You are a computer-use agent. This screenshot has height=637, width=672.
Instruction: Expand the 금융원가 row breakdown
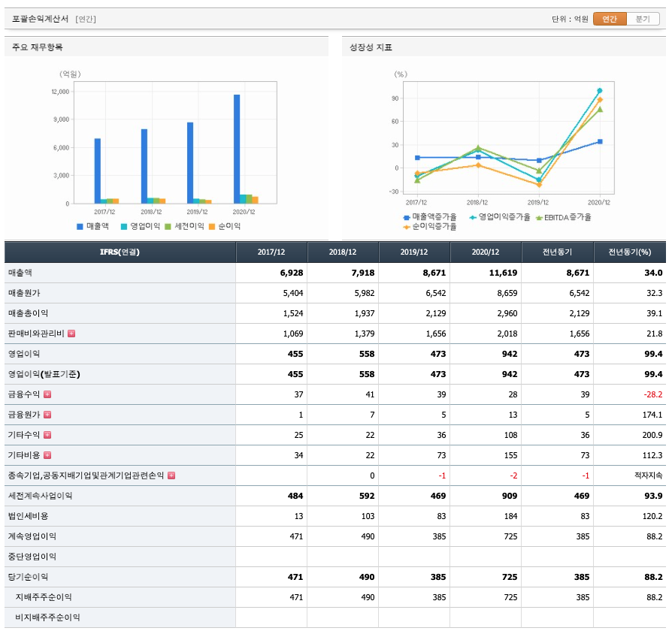[x=47, y=414]
